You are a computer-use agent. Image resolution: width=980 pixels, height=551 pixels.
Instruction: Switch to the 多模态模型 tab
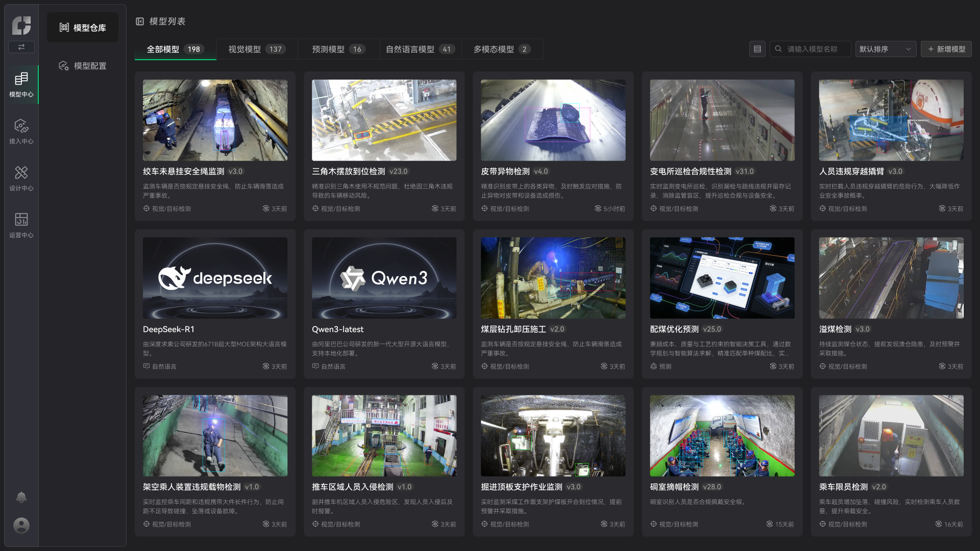[501, 49]
